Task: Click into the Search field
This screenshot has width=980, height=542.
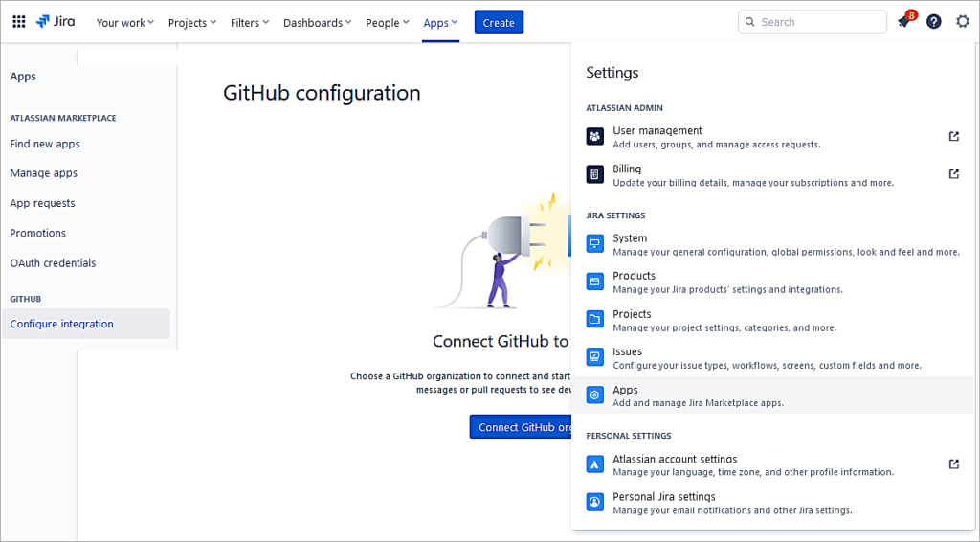Action: click(x=818, y=22)
